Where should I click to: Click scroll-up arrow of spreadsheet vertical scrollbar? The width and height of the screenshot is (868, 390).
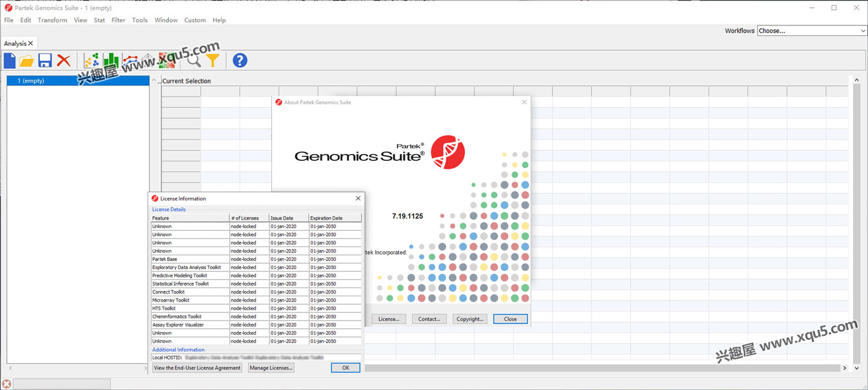857,80
